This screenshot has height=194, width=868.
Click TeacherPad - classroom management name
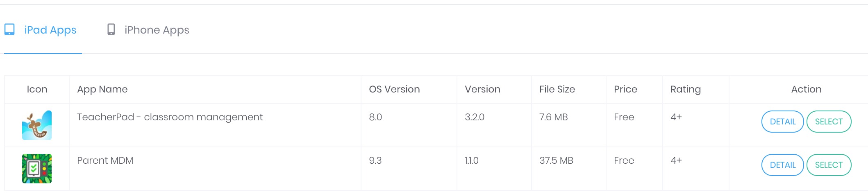tap(170, 117)
